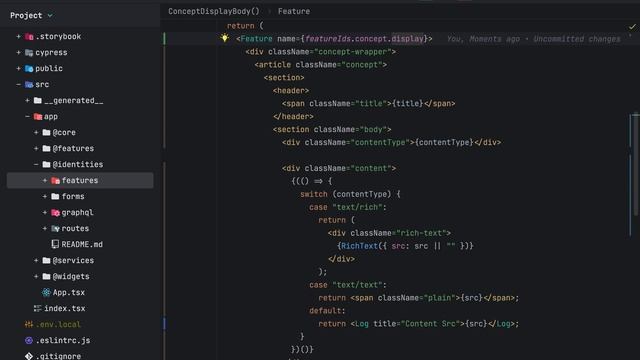Expand the @core folder

[x=36, y=133]
